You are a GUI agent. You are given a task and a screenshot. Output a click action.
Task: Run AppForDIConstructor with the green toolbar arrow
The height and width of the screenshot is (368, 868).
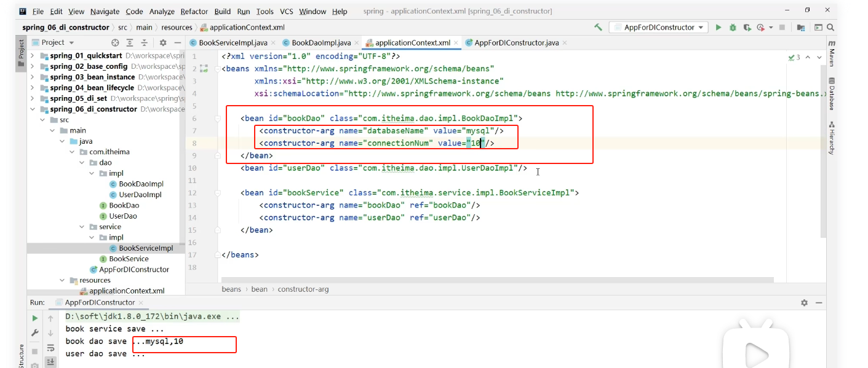tap(718, 27)
